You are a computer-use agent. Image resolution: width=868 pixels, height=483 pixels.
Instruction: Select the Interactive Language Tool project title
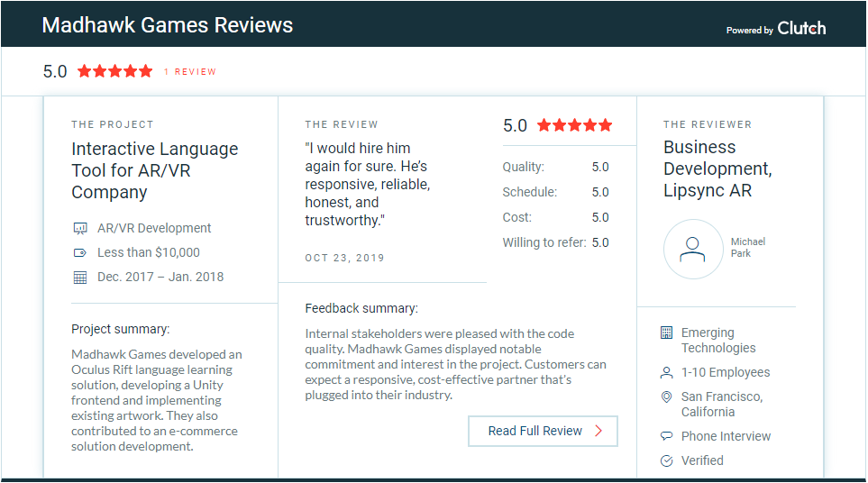(x=154, y=170)
